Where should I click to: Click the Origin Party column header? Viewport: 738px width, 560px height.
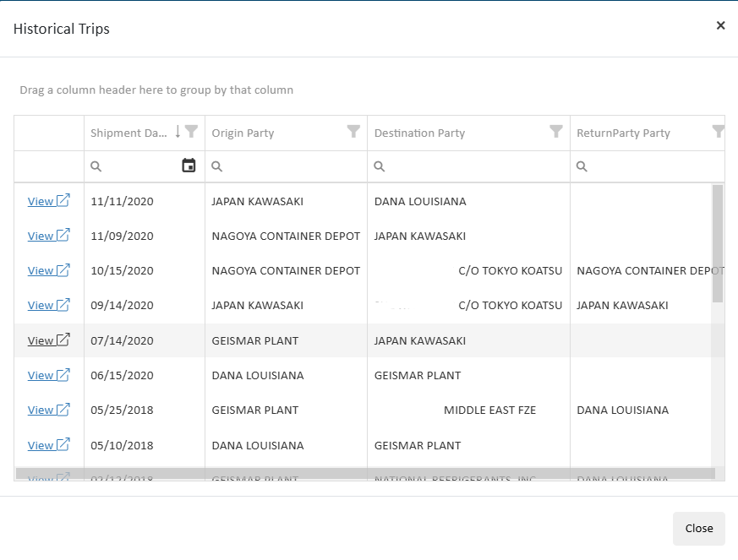point(243,133)
